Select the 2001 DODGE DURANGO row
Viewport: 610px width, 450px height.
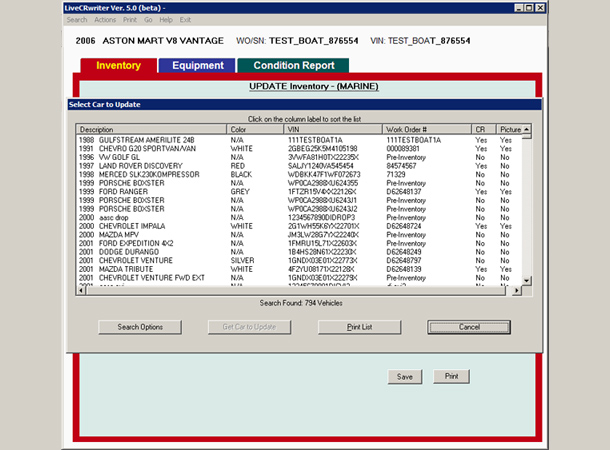click(299, 252)
